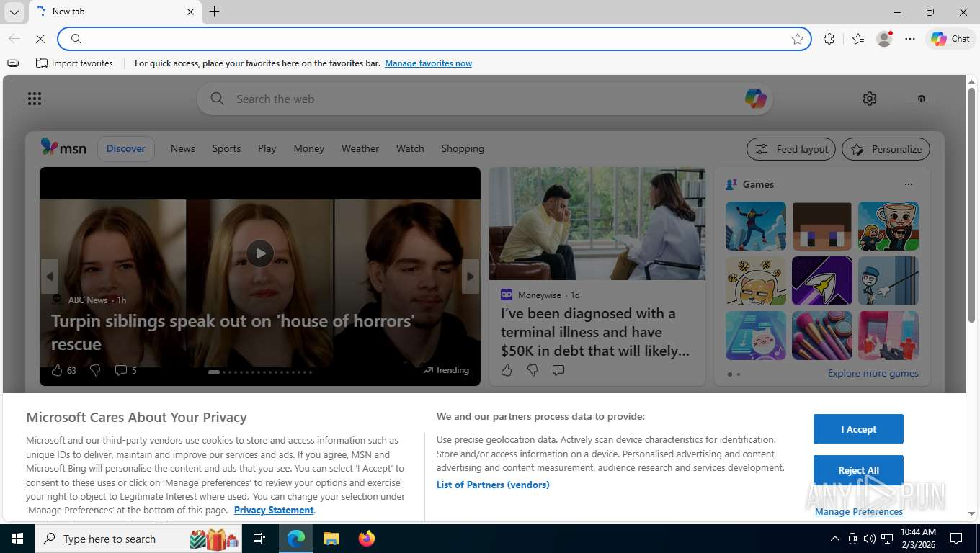Open Copilot Chat button
This screenshot has height=553, width=980.
(x=950, y=39)
